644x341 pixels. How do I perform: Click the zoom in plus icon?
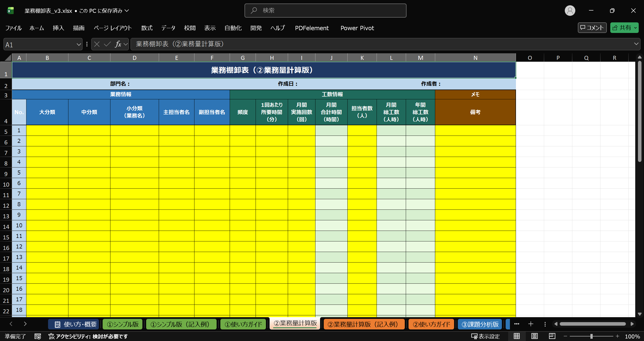(x=617, y=336)
